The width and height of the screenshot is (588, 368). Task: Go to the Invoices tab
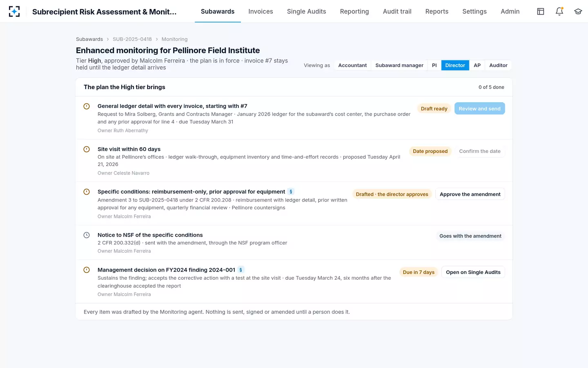click(261, 11)
